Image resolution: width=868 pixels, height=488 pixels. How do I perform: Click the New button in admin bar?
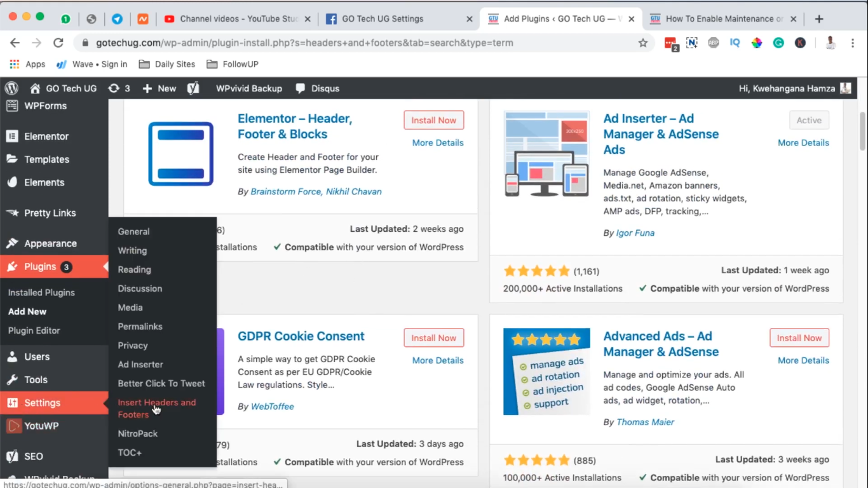point(159,88)
